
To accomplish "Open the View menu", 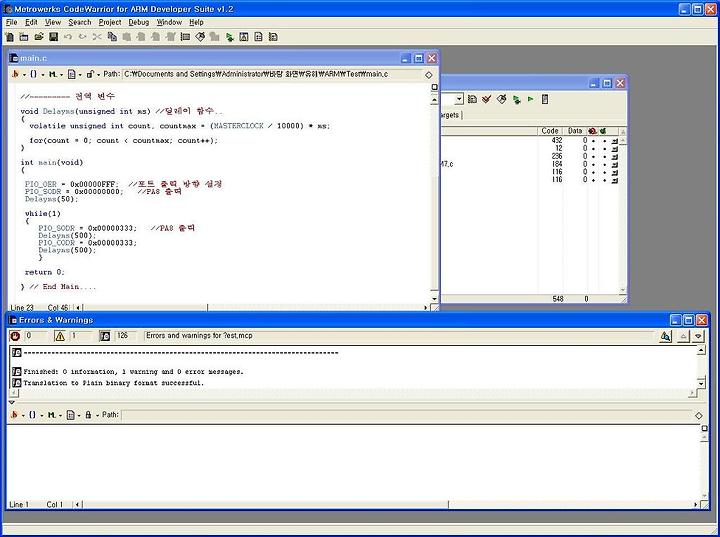I will point(53,22).
